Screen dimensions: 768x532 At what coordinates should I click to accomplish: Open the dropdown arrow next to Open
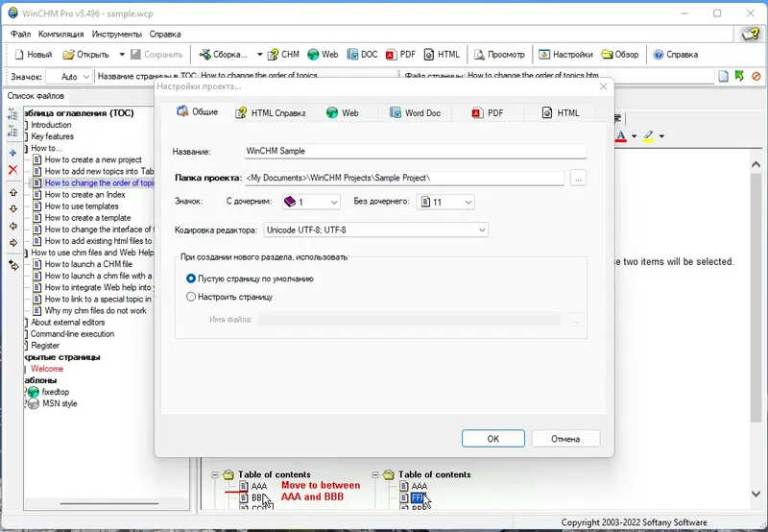coord(122,55)
